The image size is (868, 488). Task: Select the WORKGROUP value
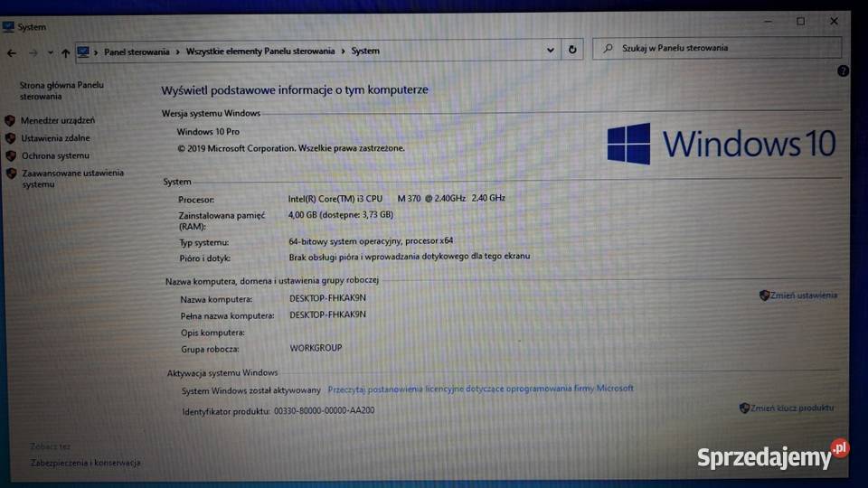pos(316,348)
